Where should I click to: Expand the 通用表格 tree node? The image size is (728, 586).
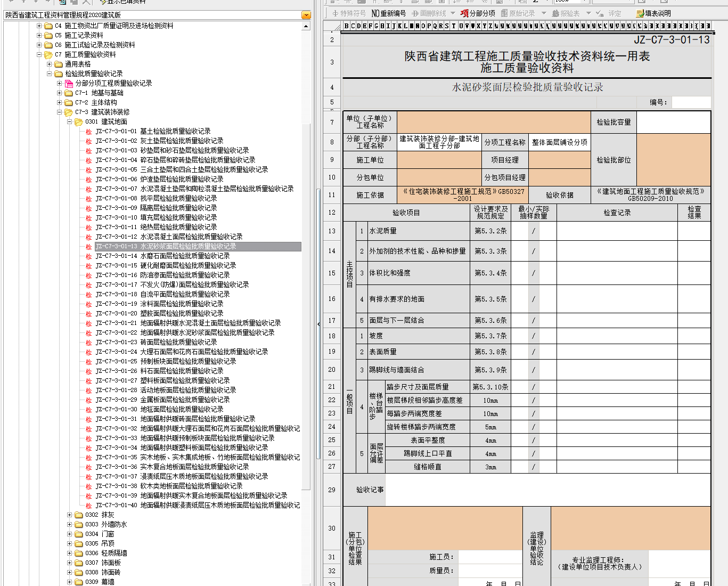[49, 64]
